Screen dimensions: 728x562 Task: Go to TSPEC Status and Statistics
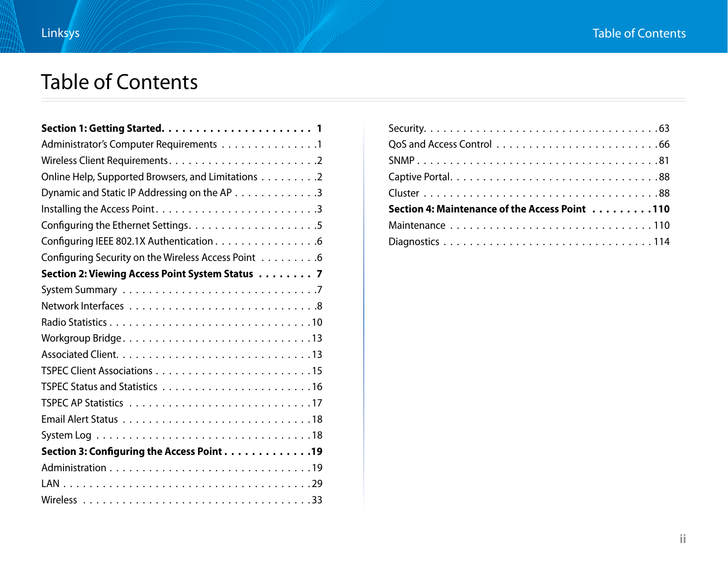coord(182,387)
